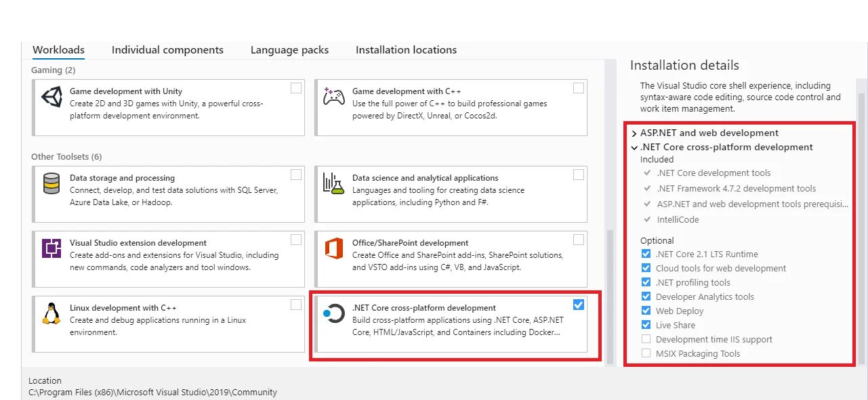This screenshot has width=868, height=400.
Task: Switch to Individual components tab
Action: click(167, 50)
